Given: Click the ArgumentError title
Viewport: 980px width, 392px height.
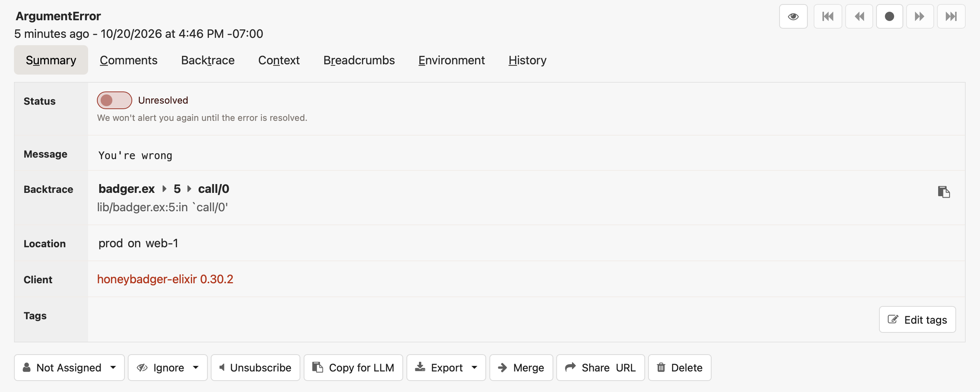Looking at the screenshot, I should [58, 16].
